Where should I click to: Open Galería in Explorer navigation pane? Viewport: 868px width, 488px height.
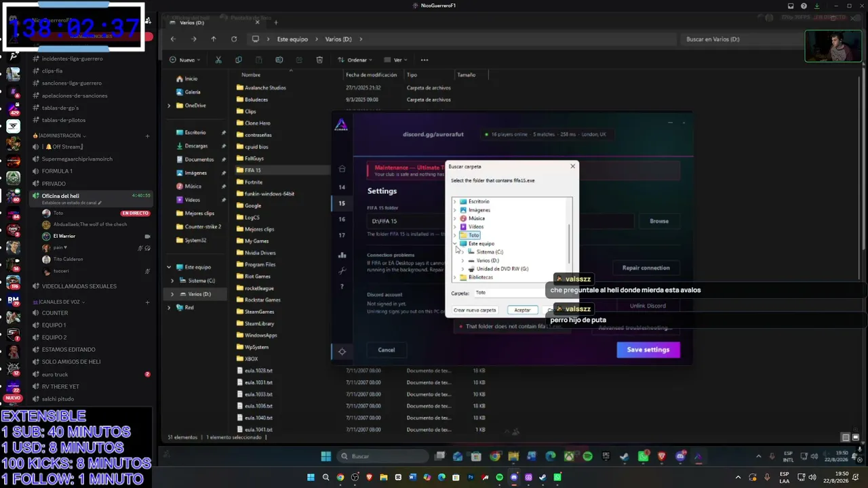coord(193,92)
